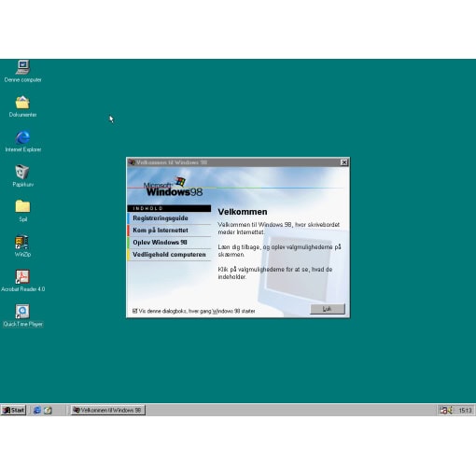Viewport: 476px width, 476px height.
Task: Close the Velkommen til Windows 98 dialog
Action: [343, 162]
